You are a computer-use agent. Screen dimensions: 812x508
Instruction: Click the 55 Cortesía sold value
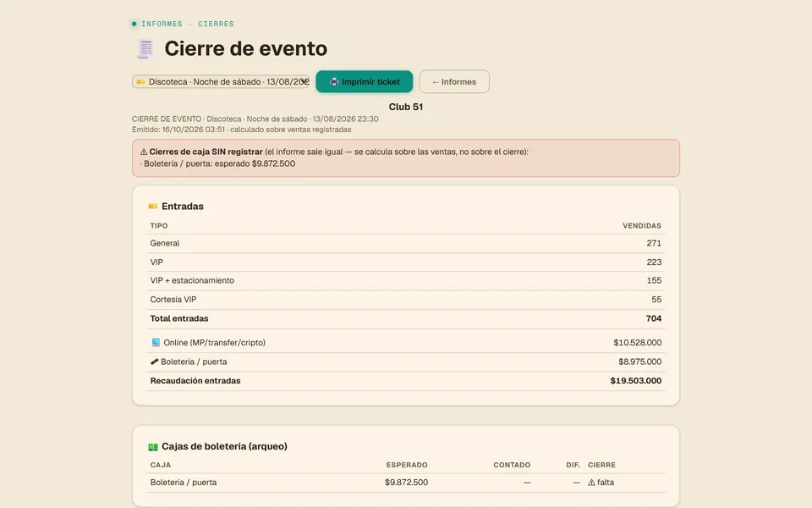click(x=656, y=300)
